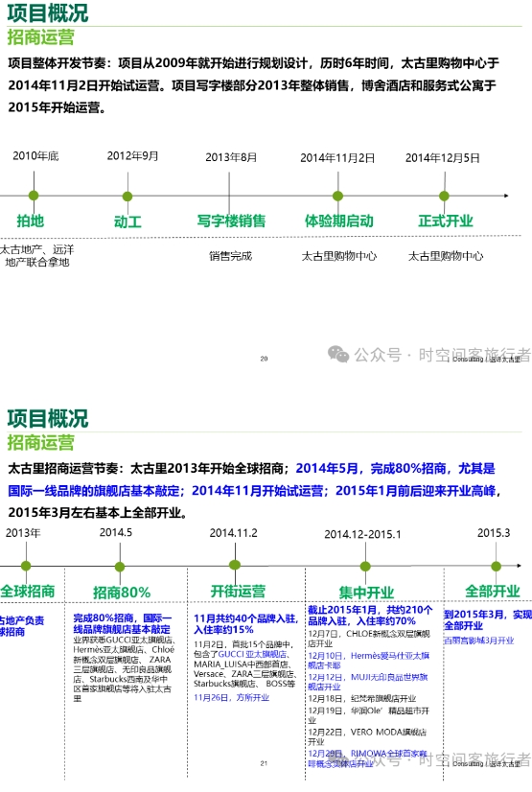Click page number 21
Screen dimensions: 532x792
coord(264,763)
